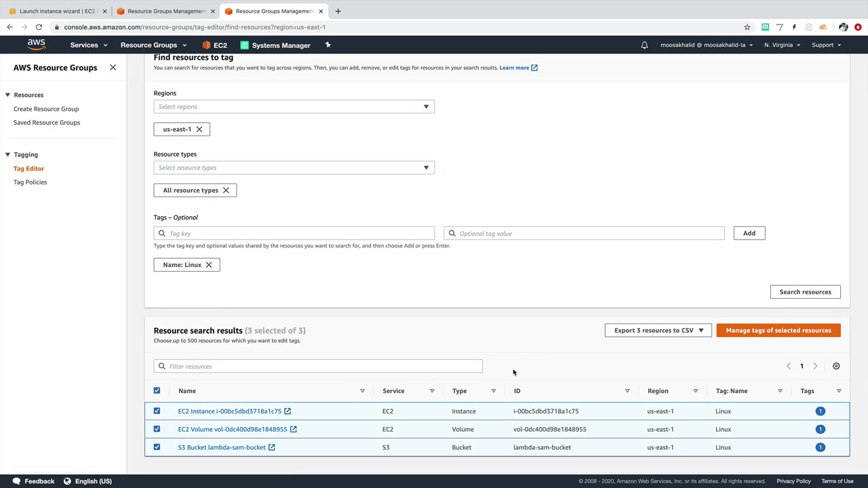The image size is (868, 488).
Task: Open the Select resource types dropdown
Action: pos(294,167)
